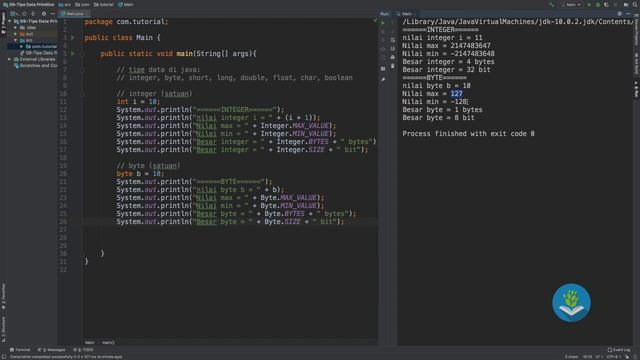Open the Structure side tool window tab
The height and width of the screenshot is (360, 640).
[x=3, y=329]
